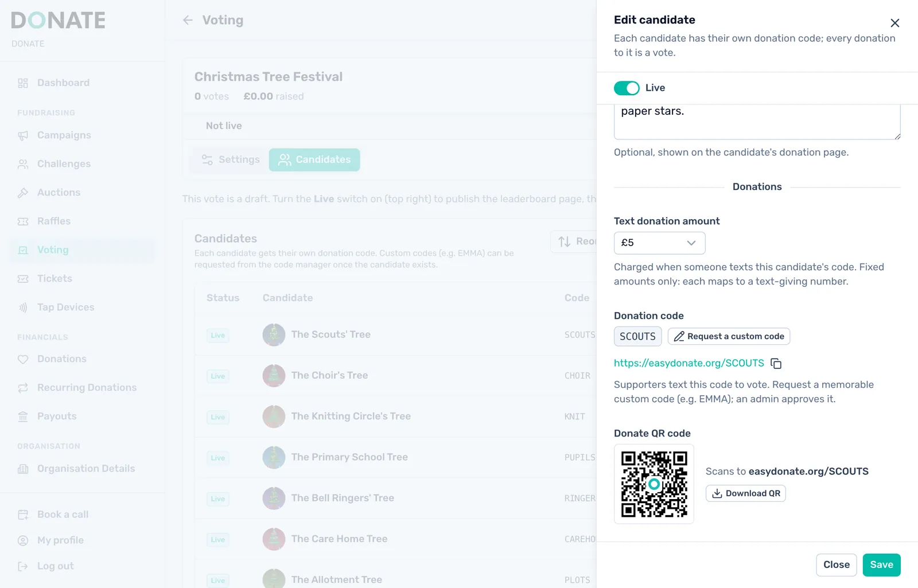This screenshot has height=588, width=918.
Task: Click The Scouts' Tree candidate avatar
Action: (x=274, y=334)
